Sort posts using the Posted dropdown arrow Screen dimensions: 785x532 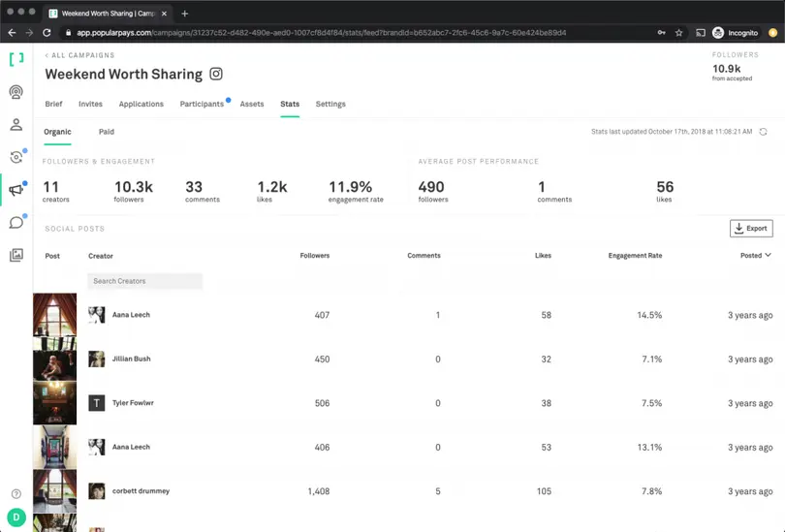(x=769, y=256)
